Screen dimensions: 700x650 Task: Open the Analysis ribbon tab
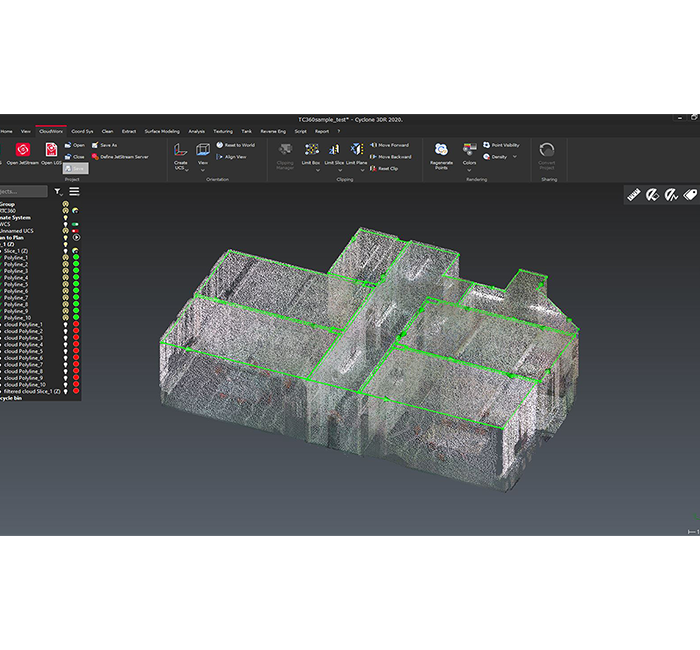coord(196,131)
